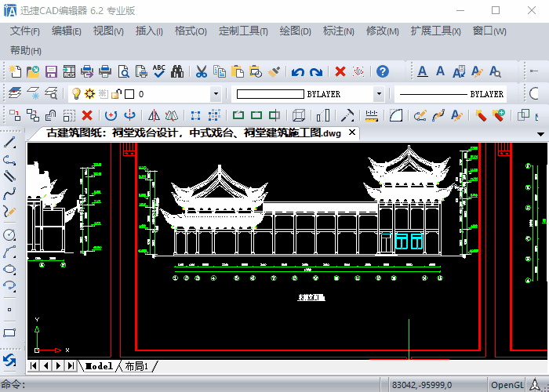Click the Undo arrow icon
The image size is (549, 392).
297,72
